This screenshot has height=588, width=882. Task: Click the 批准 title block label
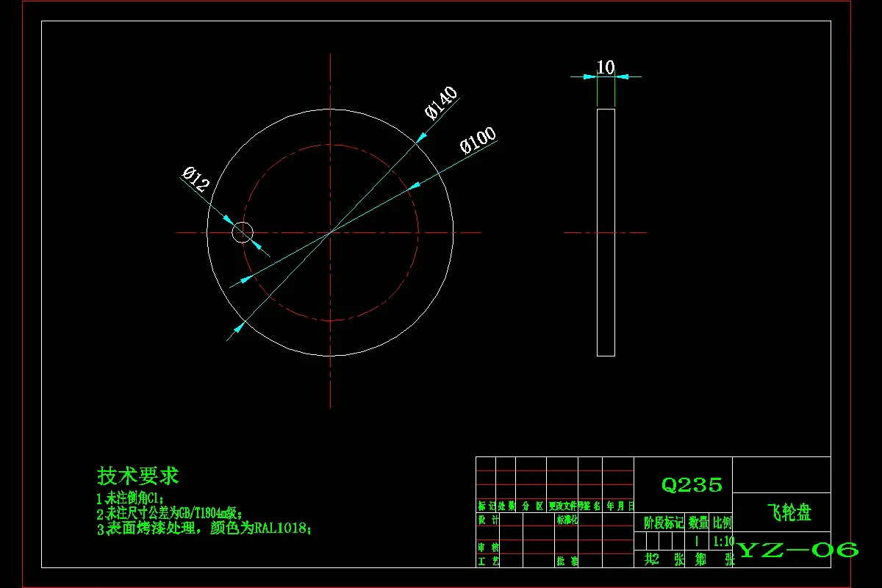[567, 561]
